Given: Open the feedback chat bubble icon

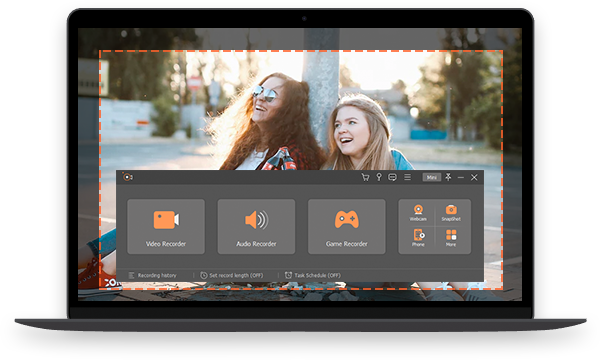Looking at the screenshot, I should pyautogui.click(x=392, y=177).
